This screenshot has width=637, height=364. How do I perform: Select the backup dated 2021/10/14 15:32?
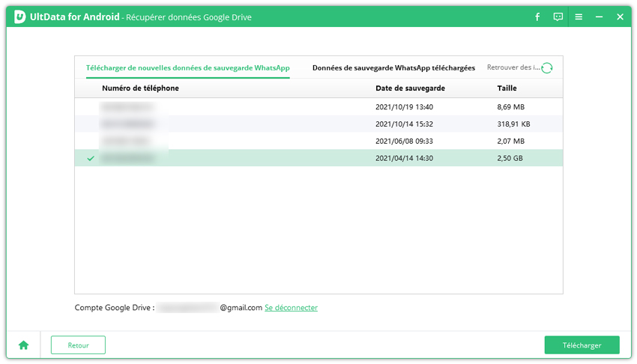click(319, 124)
